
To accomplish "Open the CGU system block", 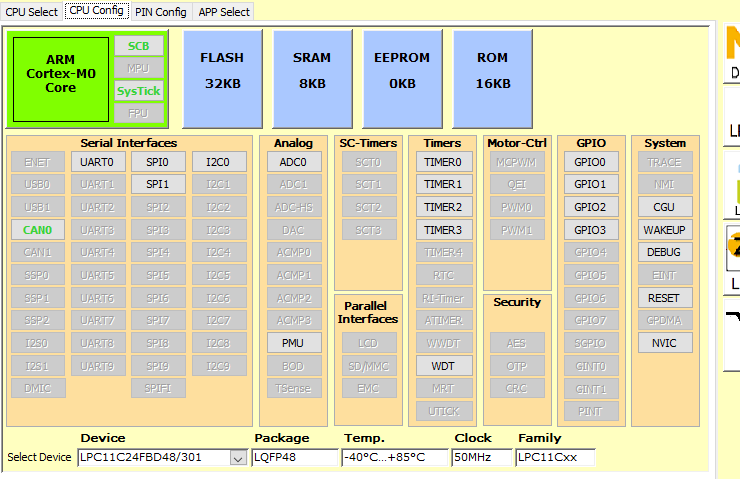I will point(665,207).
